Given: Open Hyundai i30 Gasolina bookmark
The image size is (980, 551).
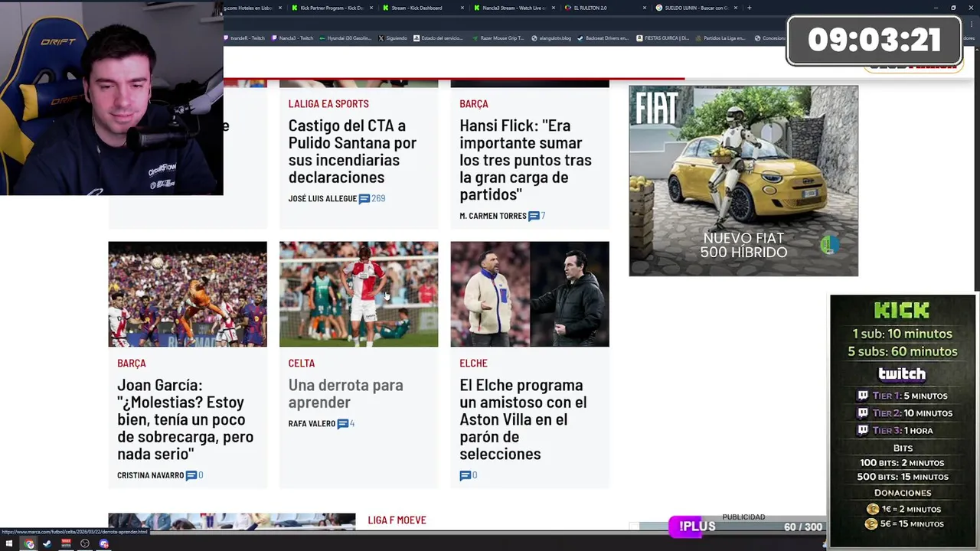Looking at the screenshot, I should click(x=345, y=38).
